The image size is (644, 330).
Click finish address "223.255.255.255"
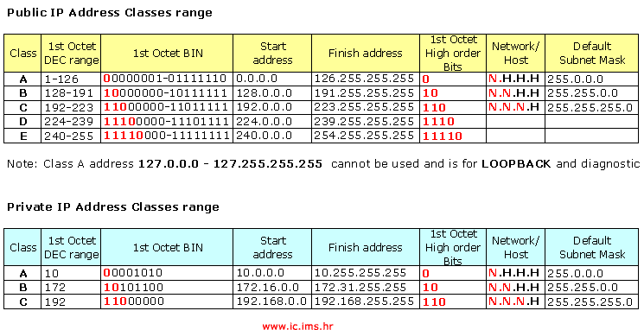(x=364, y=107)
